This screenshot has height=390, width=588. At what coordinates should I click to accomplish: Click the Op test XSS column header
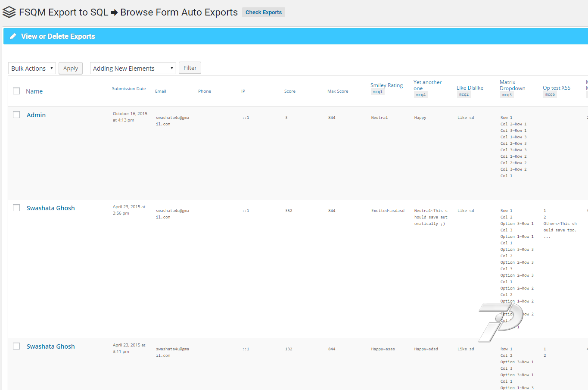(557, 88)
